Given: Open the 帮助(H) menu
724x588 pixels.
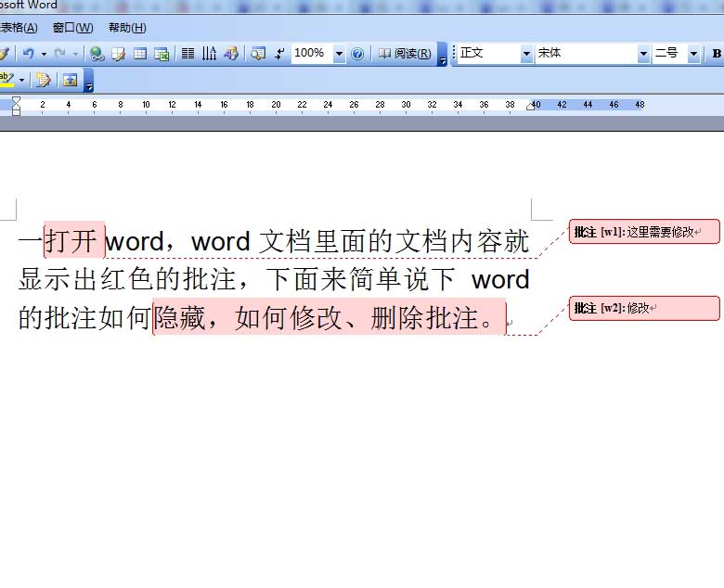Looking at the screenshot, I should (127, 28).
